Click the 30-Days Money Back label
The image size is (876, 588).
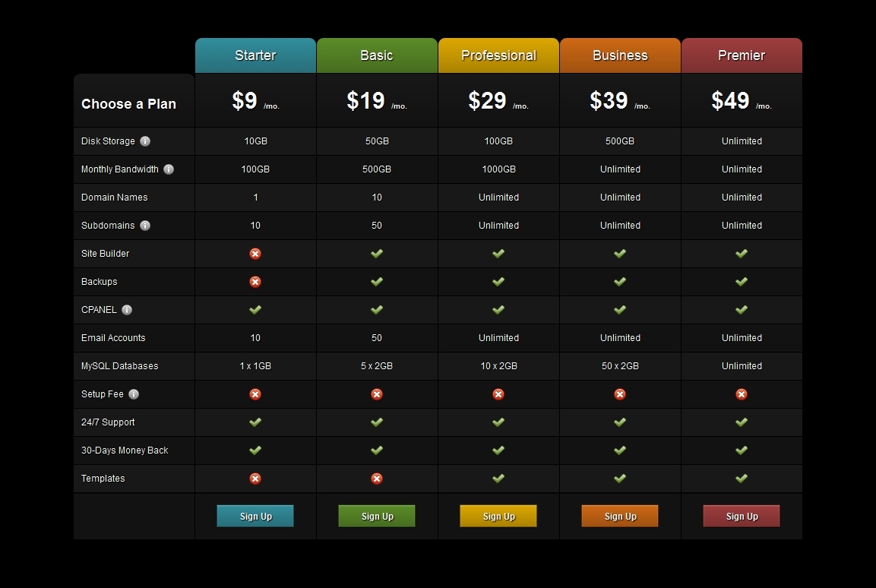click(125, 450)
